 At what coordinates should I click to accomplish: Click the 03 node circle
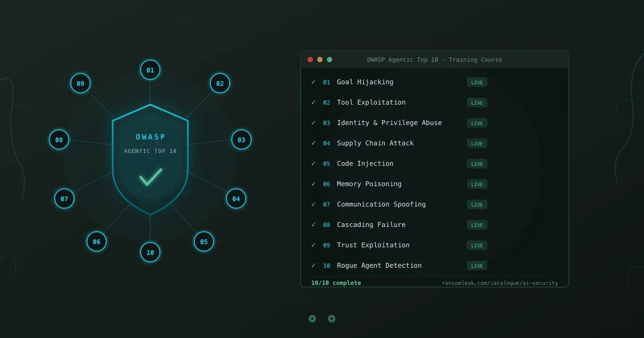click(x=241, y=139)
